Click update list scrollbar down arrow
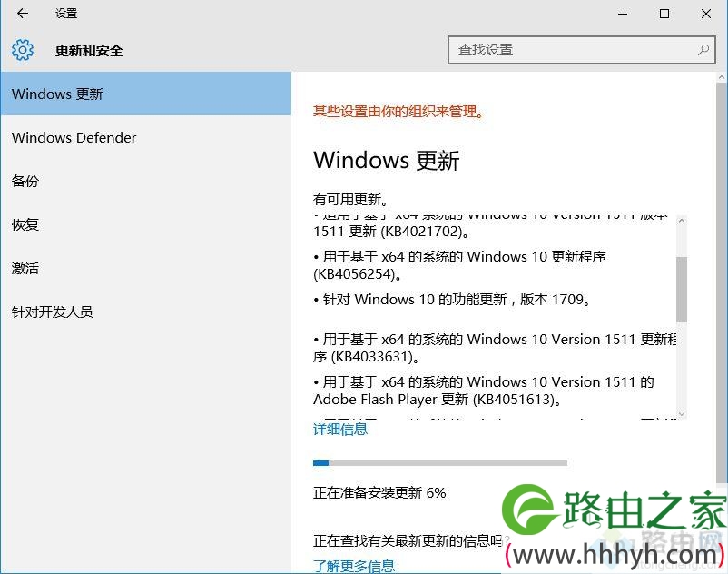Image resolution: width=728 pixels, height=574 pixels. click(x=682, y=413)
